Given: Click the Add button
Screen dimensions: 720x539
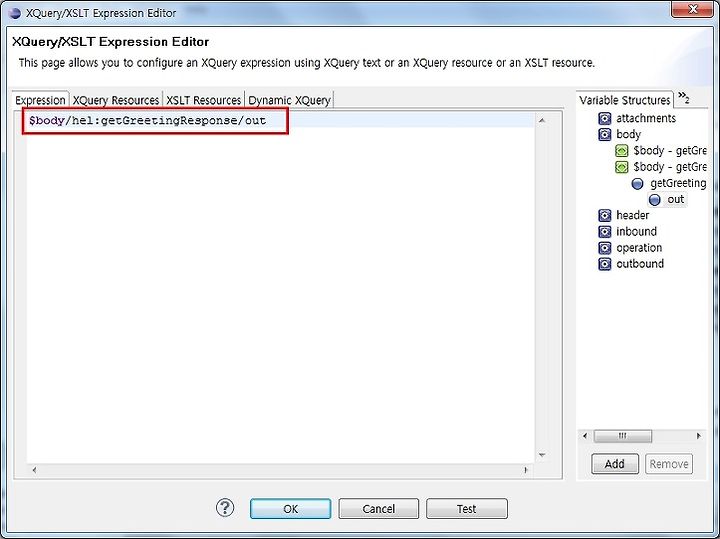Looking at the screenshot, I should 614,464.
